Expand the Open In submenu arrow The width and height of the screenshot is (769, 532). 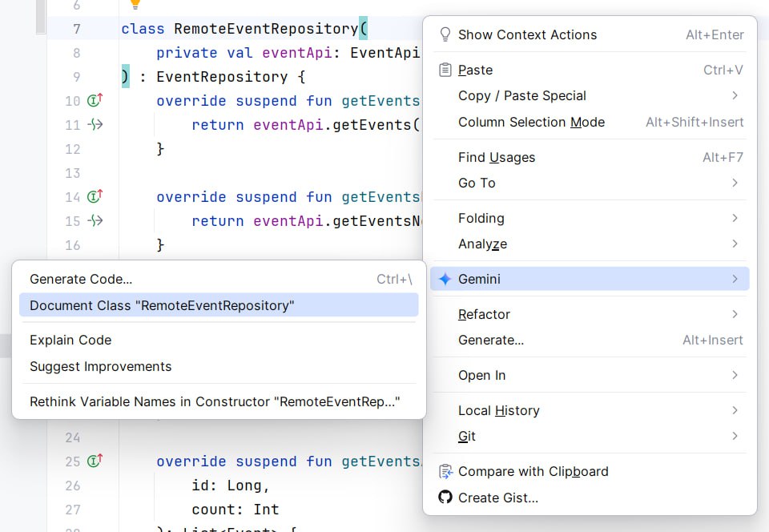pyautogui.click(x=735, y=375)
